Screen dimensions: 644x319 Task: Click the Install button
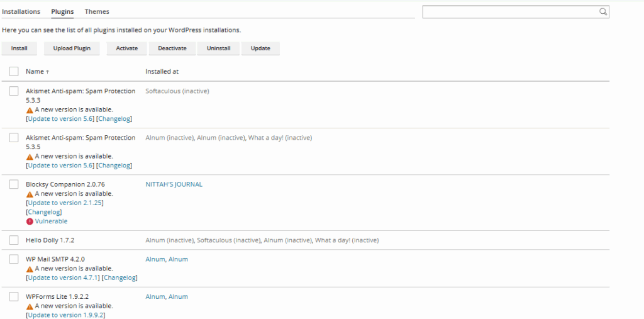tap(19, 48)
